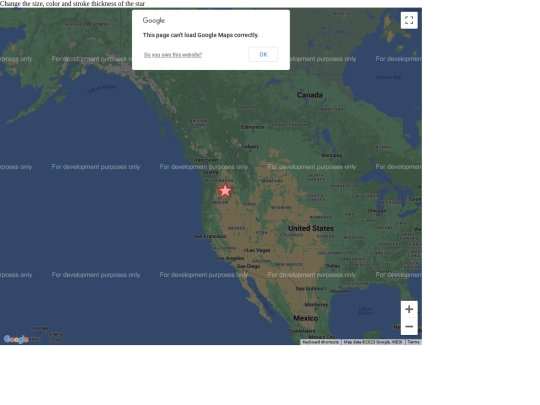Click the United States country label
Image resolution: width=540 pixels, height=405 pixels.
point(311,228)
